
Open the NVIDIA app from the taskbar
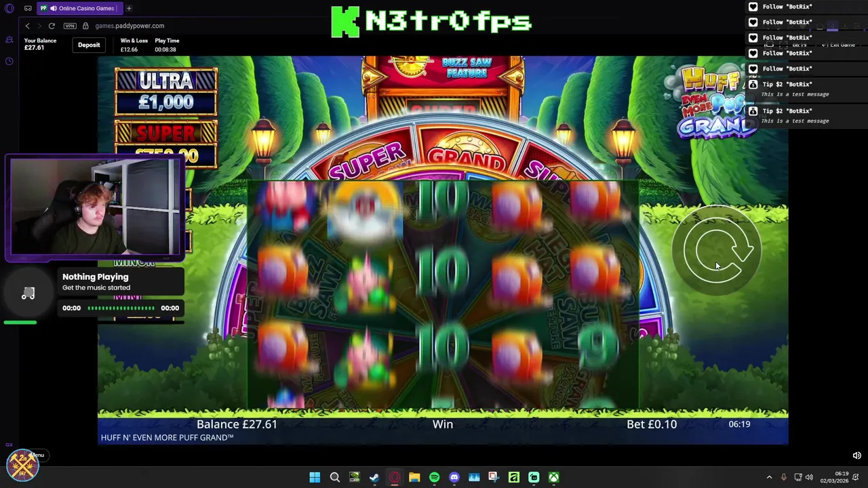coord(354,478)
